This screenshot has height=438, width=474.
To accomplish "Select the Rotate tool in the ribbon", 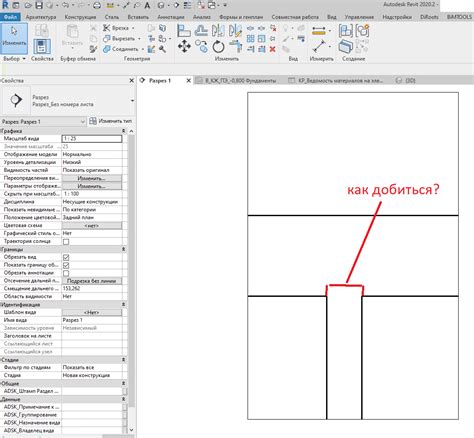I will tap(218, 47).
